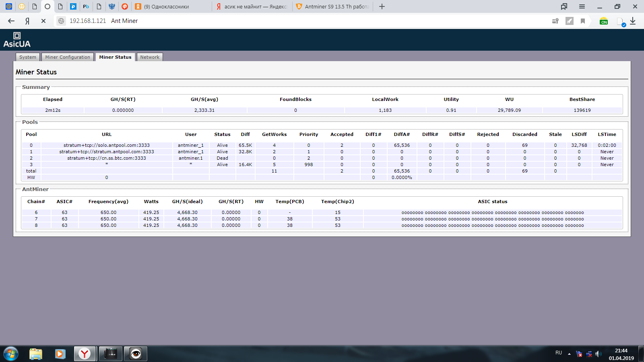Click the cn.ss.btc.com:3333 pool URL

pyautogui.click(x=107, y=158)
